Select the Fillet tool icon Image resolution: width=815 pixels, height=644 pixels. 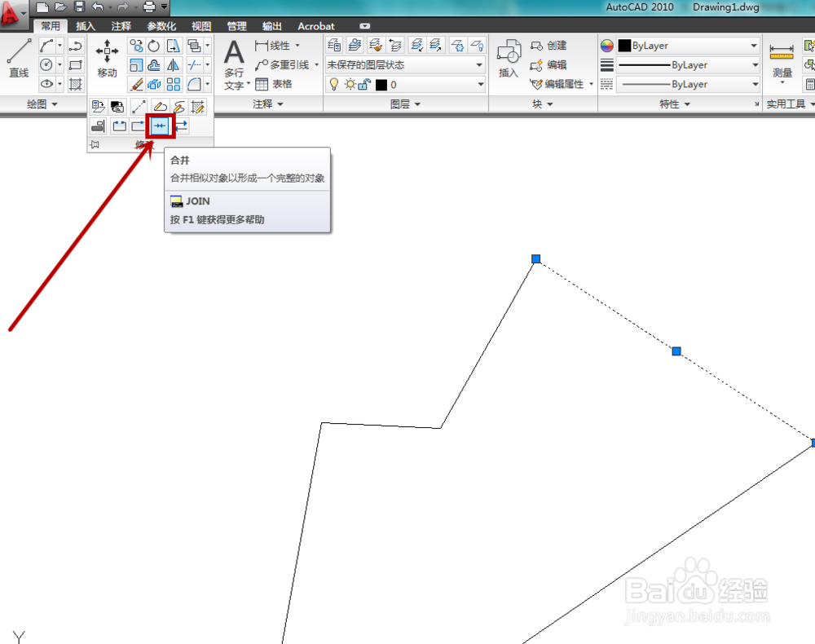click(x=194, y=84)
